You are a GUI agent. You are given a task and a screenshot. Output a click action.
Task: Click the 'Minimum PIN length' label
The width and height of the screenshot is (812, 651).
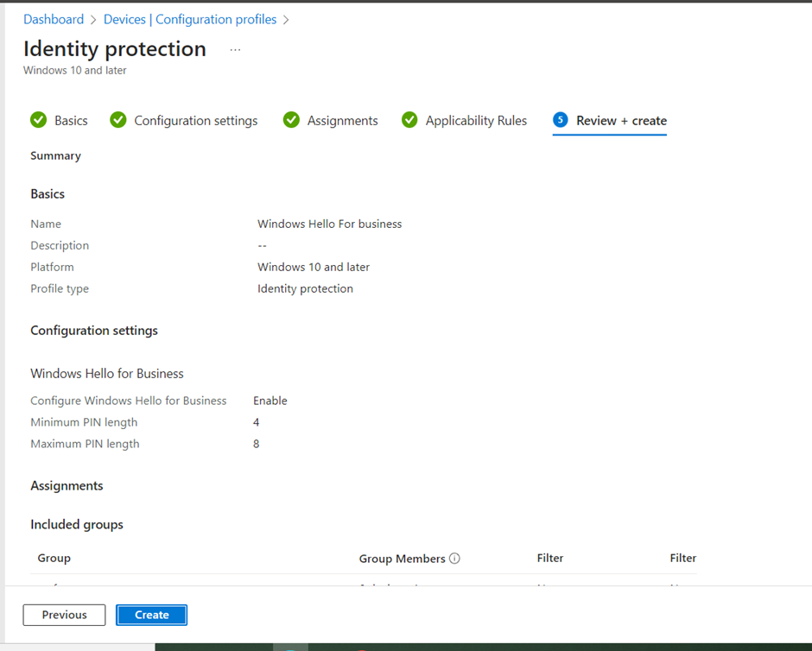coord(84,422)
